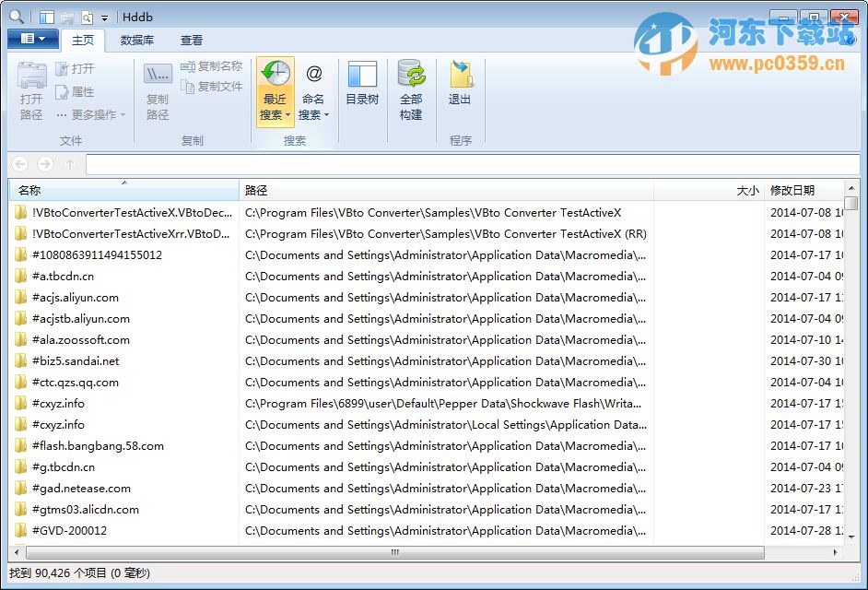Select folder #ctc.qzs.qq.com
868x590 pixels.
[x=76, y=383]
